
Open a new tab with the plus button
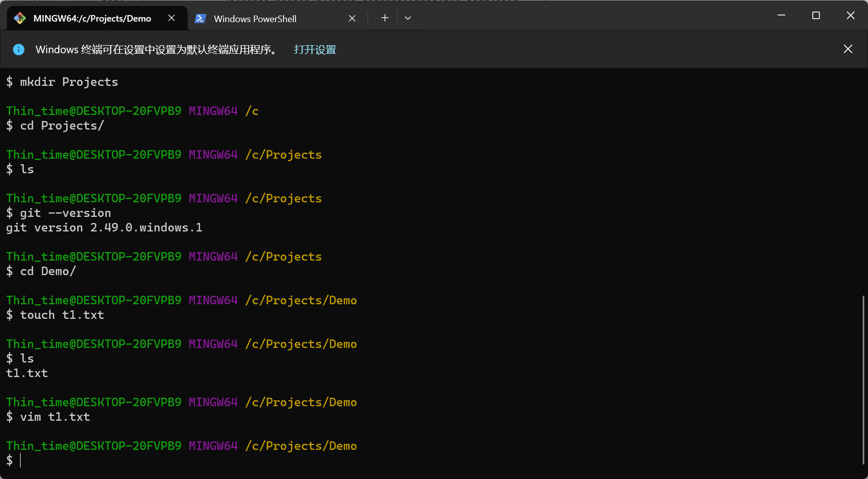[x=385, y=18]
